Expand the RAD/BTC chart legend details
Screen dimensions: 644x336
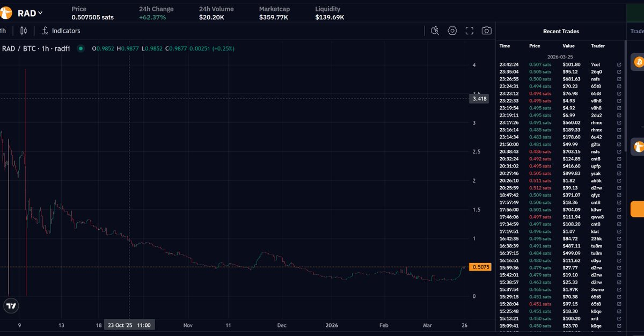pos(35,48)
